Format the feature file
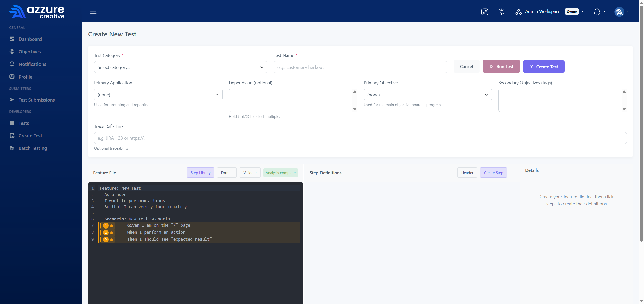Image resolution: width=644 pixels, height=304 pixels. click(226, 173)
